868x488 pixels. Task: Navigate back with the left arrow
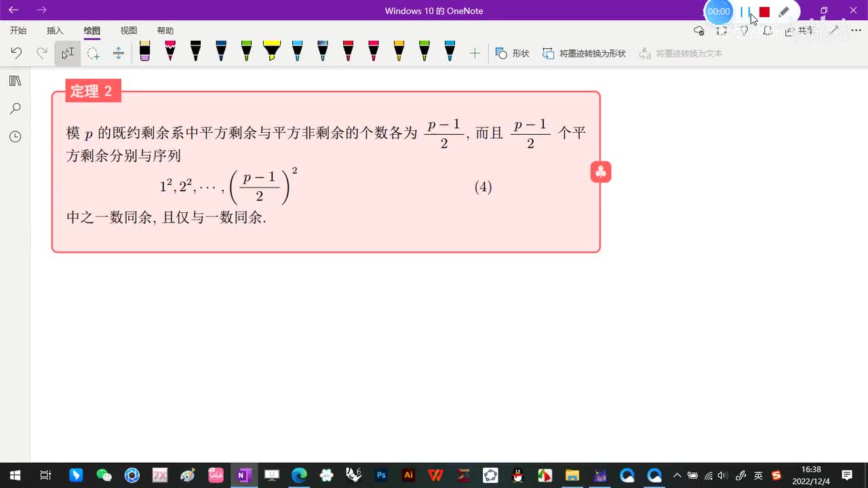coord(14,10)
